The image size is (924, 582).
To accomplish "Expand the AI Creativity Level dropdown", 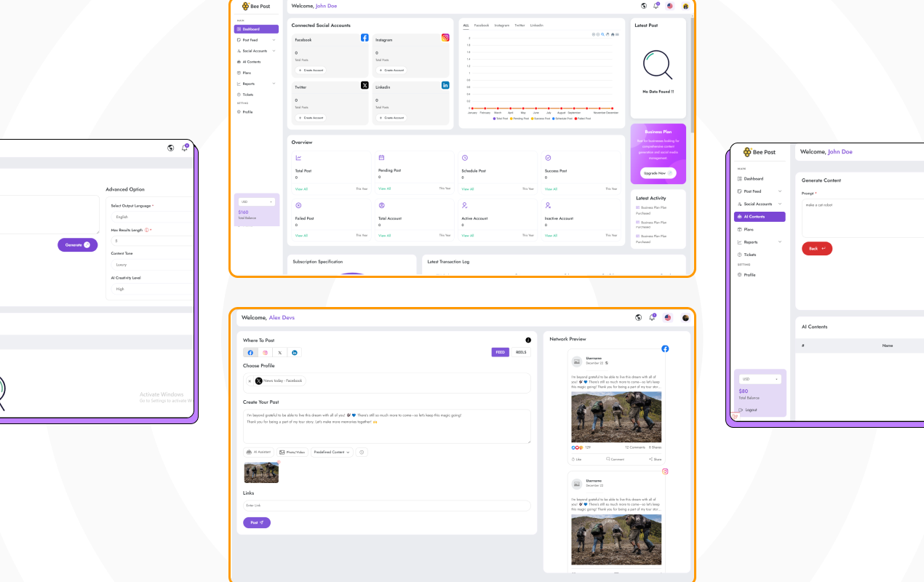I will click(x=151, y=289).
